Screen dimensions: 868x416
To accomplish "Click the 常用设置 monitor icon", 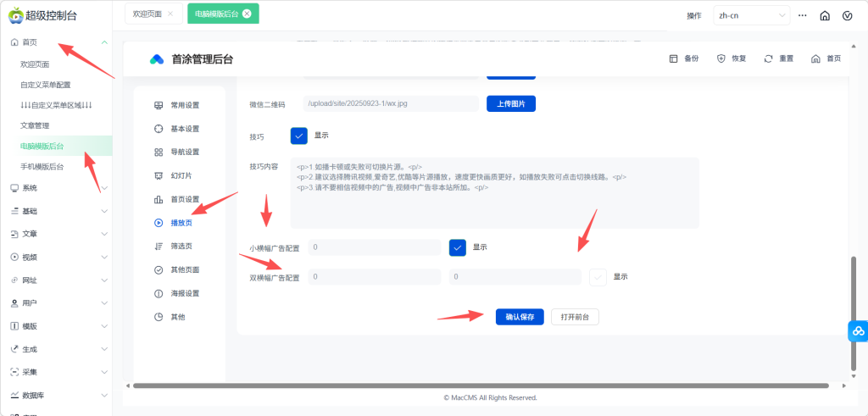I will pos(159,105).
